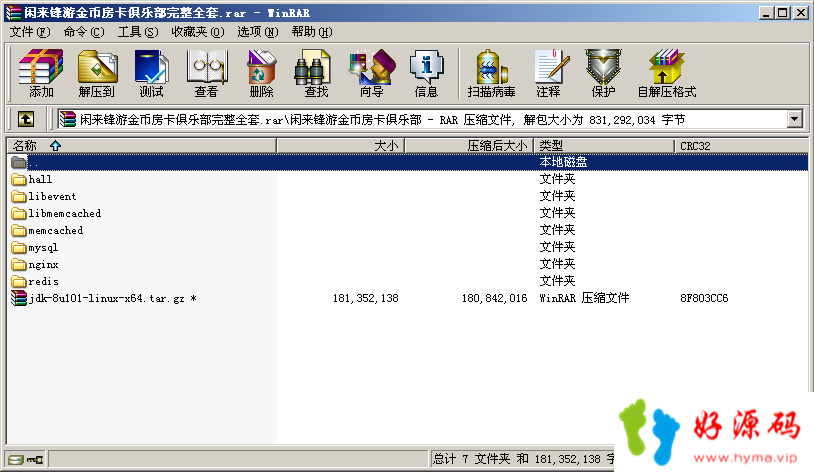Click the archive path address field
The width and height of the screenshot is (814, 472).
pyautogui.click(x=422, y=119)
